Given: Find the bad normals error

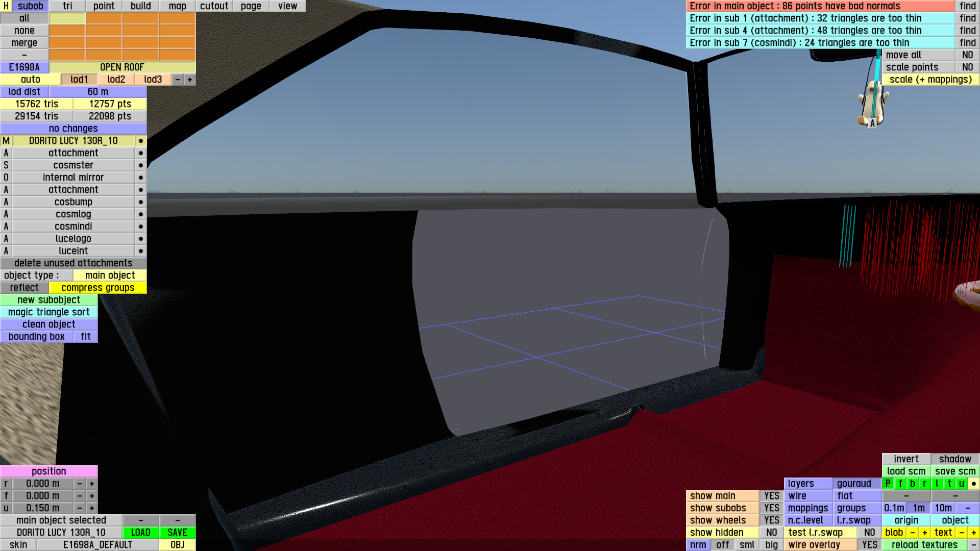Looking at the screenshot, I should pyautogui.click(x=967, y=6).
